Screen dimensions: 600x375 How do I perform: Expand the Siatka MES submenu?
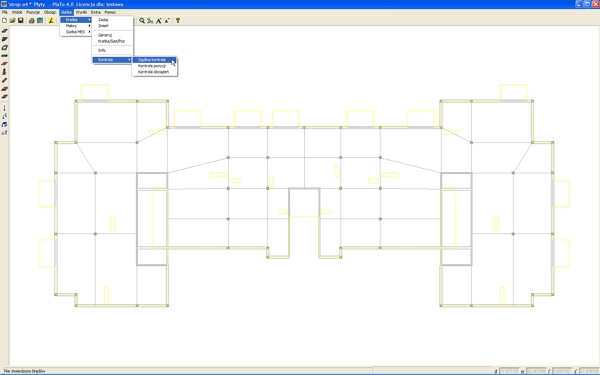pyautogui.click(x=76, y=32)
